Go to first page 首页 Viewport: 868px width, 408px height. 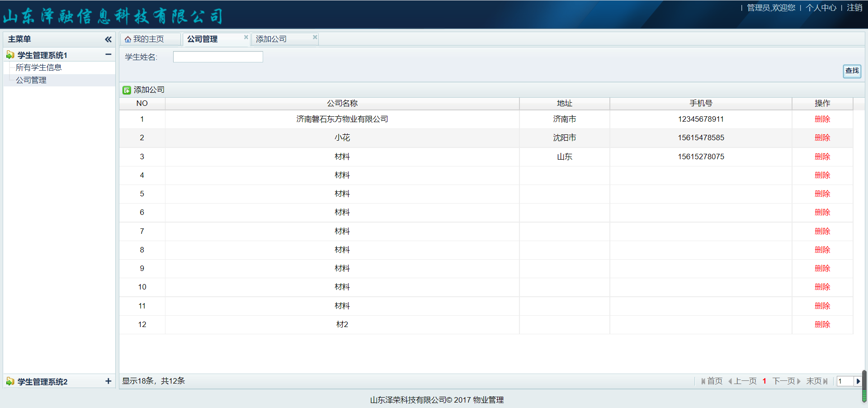(712, 381)
